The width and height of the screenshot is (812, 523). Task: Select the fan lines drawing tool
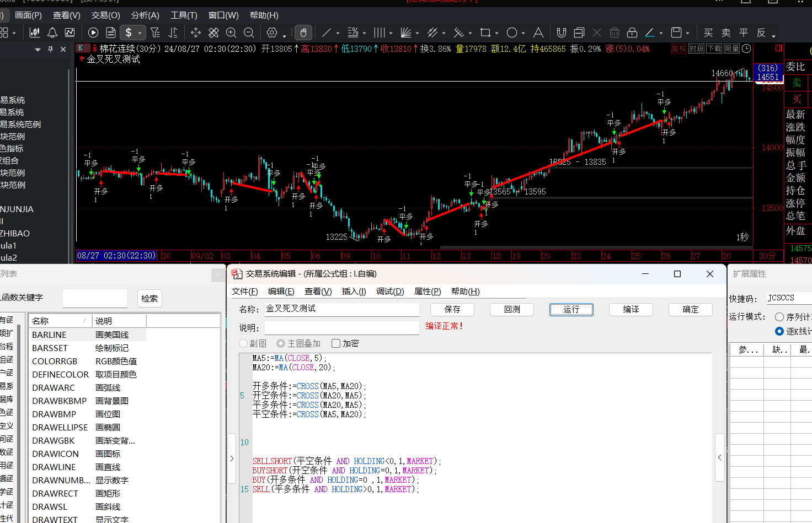tap(406, 33)
